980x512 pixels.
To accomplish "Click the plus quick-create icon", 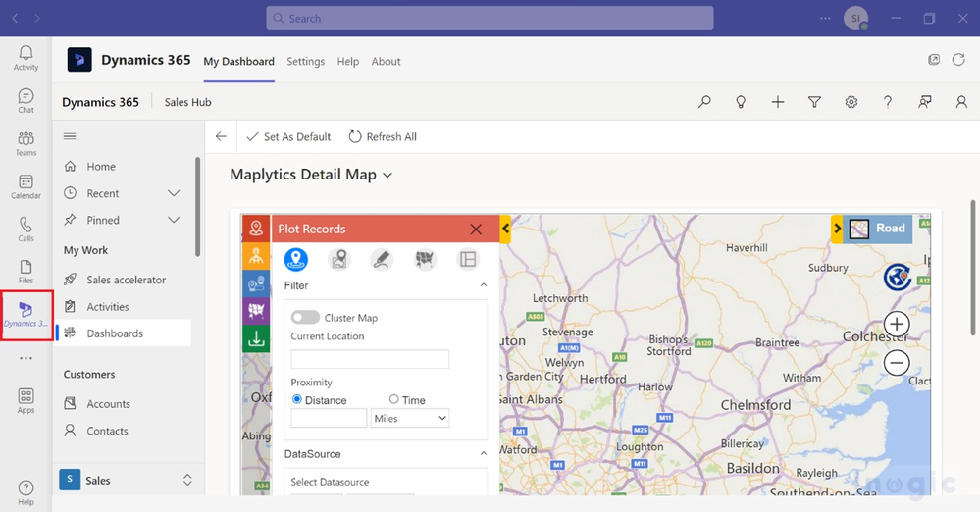I will click(x=778, y=102).
